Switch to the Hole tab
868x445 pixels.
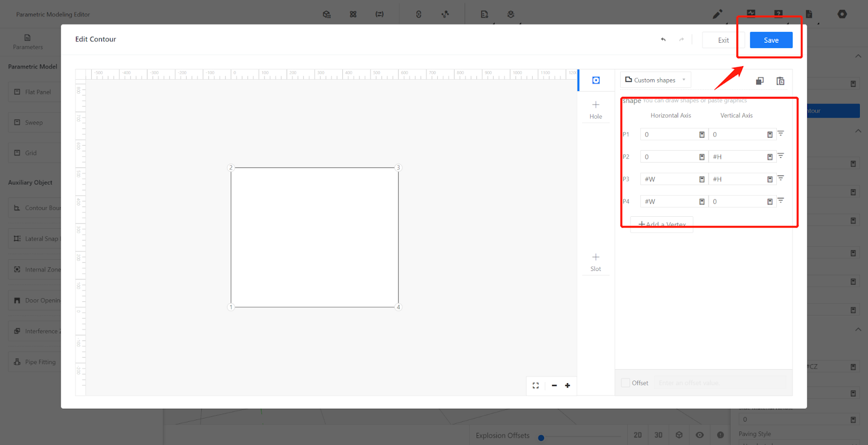[596, 109]
